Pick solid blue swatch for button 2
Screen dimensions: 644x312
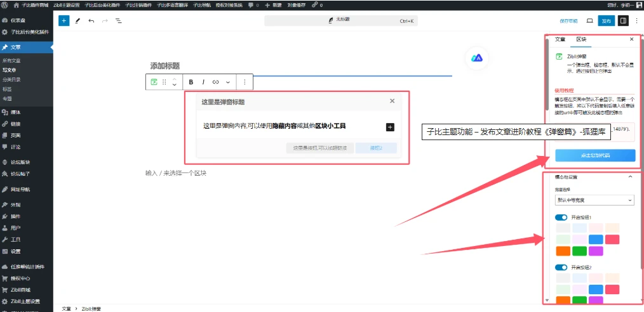(596, 289)
